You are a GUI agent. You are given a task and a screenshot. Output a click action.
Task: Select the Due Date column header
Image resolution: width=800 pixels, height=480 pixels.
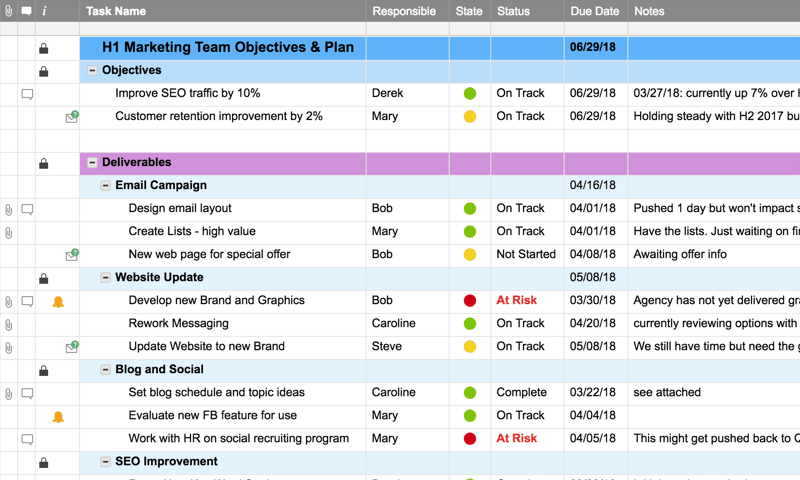point(595,11)
